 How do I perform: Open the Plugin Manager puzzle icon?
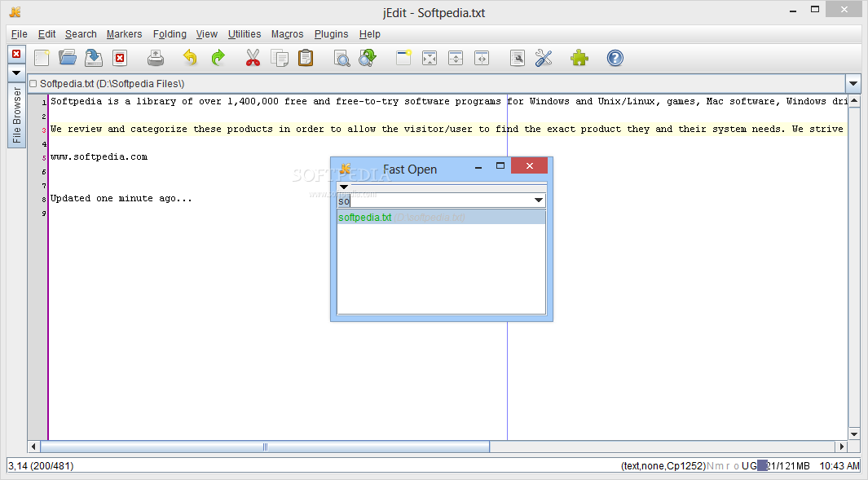[579, 58]
